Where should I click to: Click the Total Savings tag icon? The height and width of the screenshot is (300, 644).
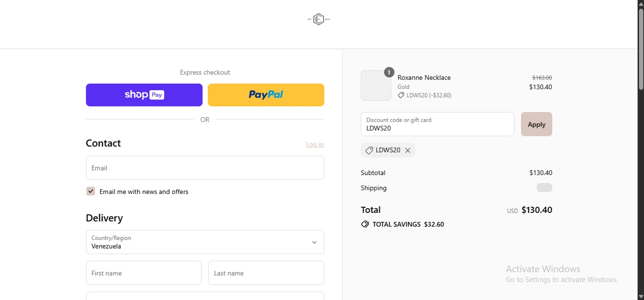click(x=365, y=224)
